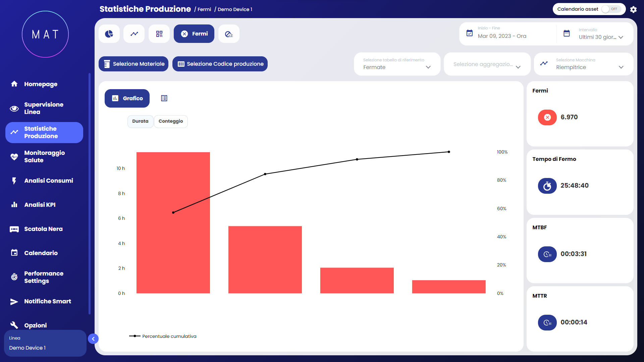Open the rightmost chart-analysis toolbar icon
Image resolution: width=644 pixels, height=362 pixels.
click(229, 34)
